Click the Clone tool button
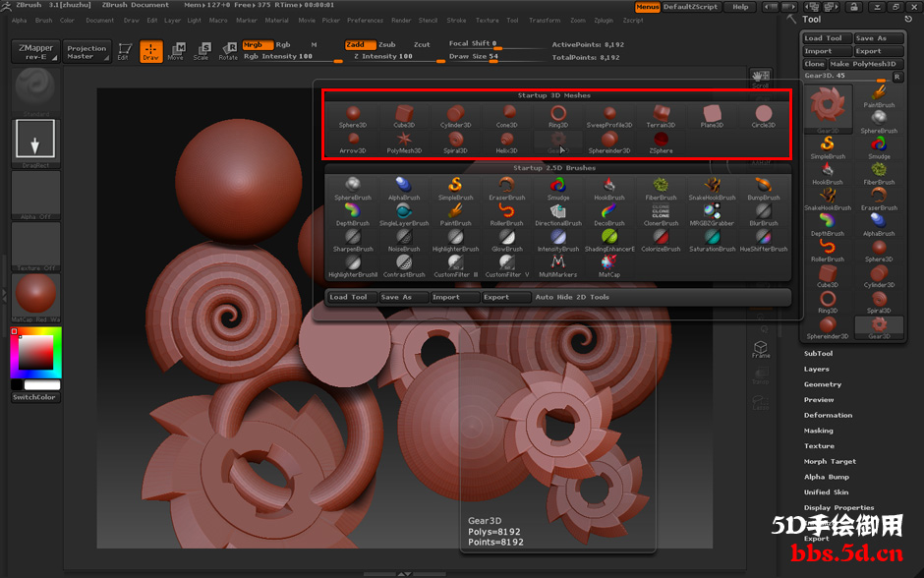924x578 pixels. pos(814,64)
